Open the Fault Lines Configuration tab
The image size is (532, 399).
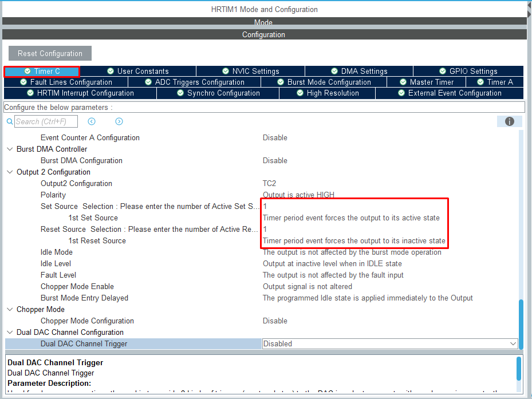[66, 82]
